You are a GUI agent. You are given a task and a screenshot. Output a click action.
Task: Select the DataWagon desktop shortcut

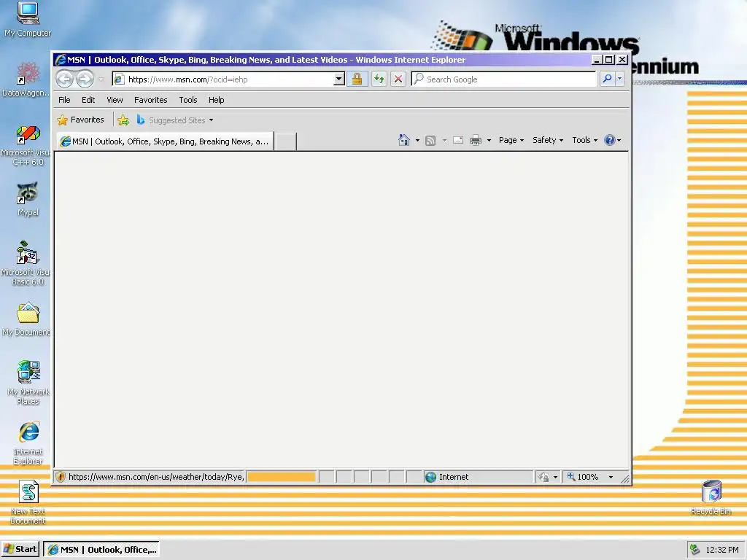pos(28,79)
